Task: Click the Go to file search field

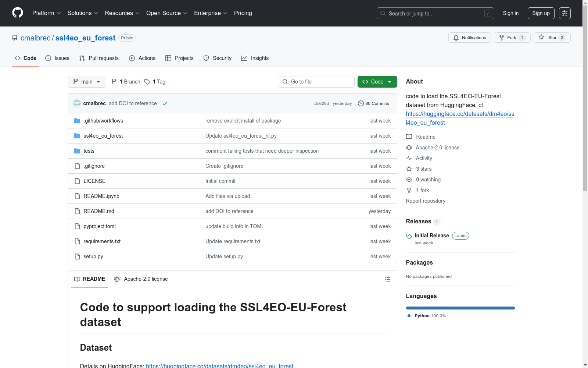Action: tap(317, 82)
